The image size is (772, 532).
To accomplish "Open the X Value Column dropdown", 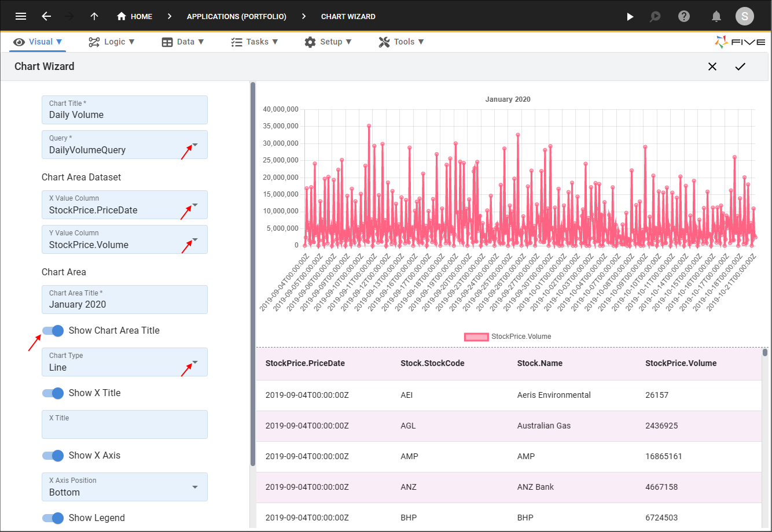I will tap(195, 205).
